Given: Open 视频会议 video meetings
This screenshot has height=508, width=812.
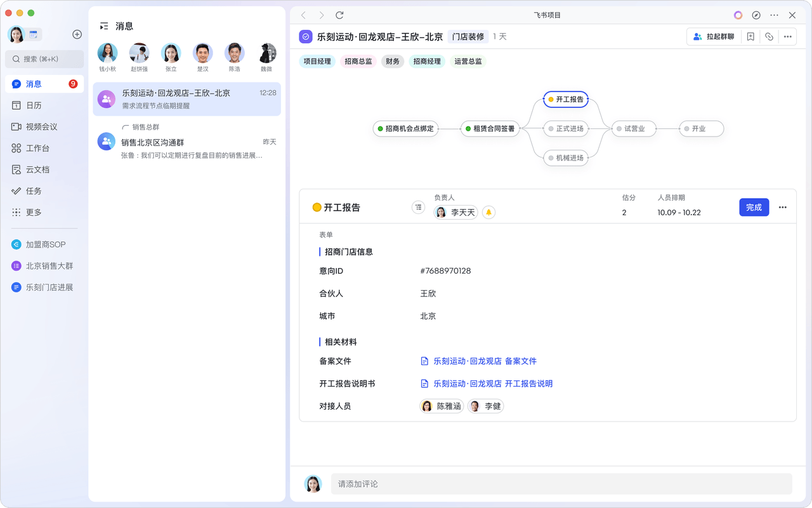Looking at the screenshot, I should pos(44,127).
